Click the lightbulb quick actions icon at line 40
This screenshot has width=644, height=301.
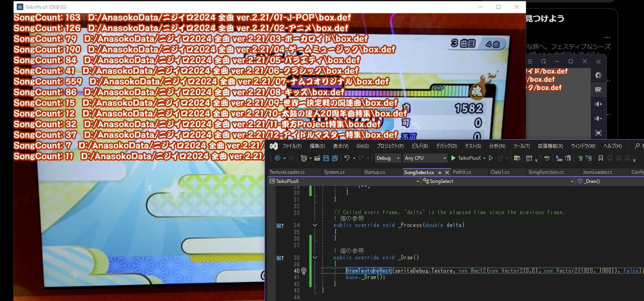click(304, 270)
